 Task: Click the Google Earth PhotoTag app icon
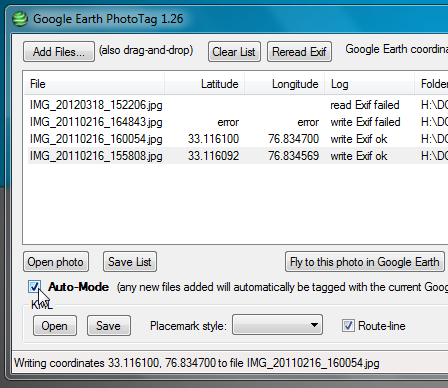click(x=20, y=18)
